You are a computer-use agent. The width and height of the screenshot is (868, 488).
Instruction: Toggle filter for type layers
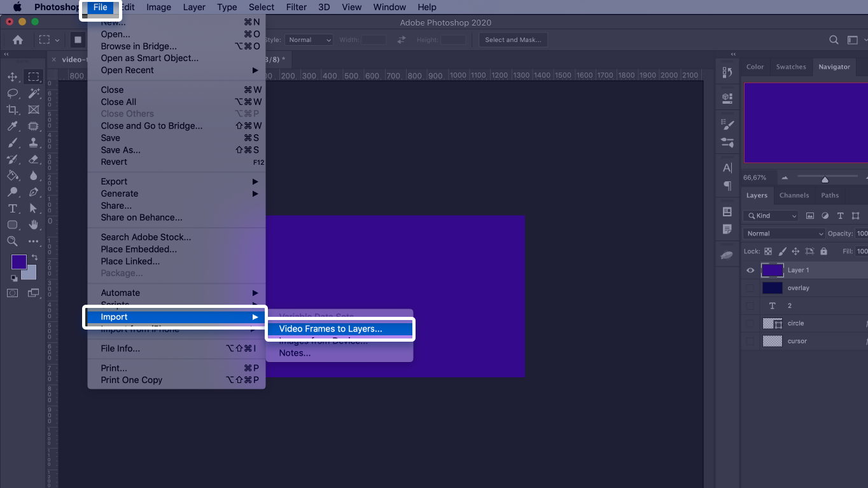(841, 216)
